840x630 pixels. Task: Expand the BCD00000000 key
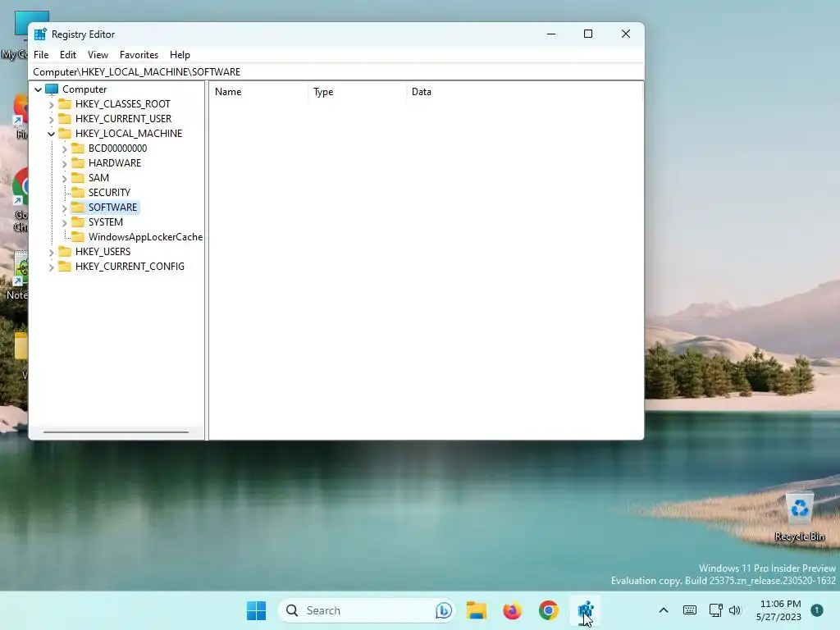point(64,149)
